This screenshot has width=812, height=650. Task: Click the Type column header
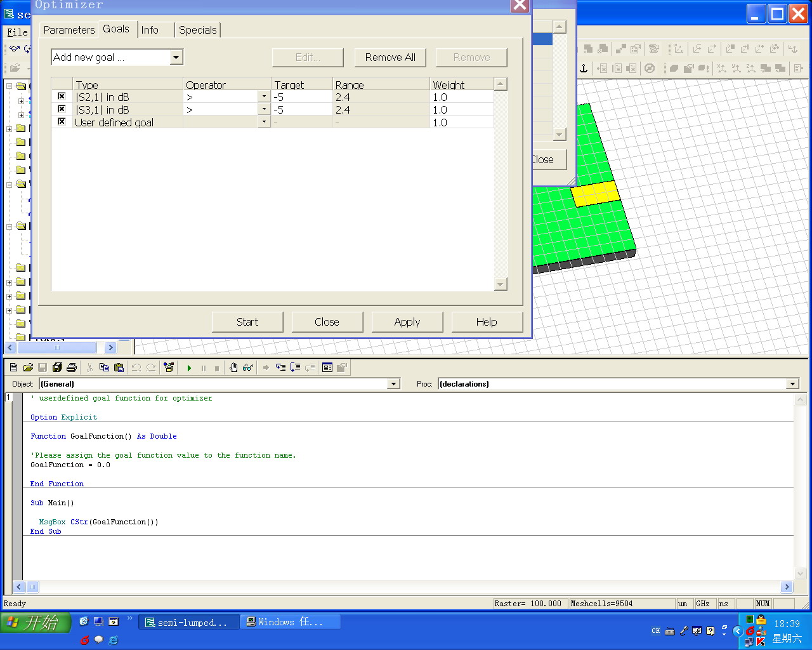129,84
